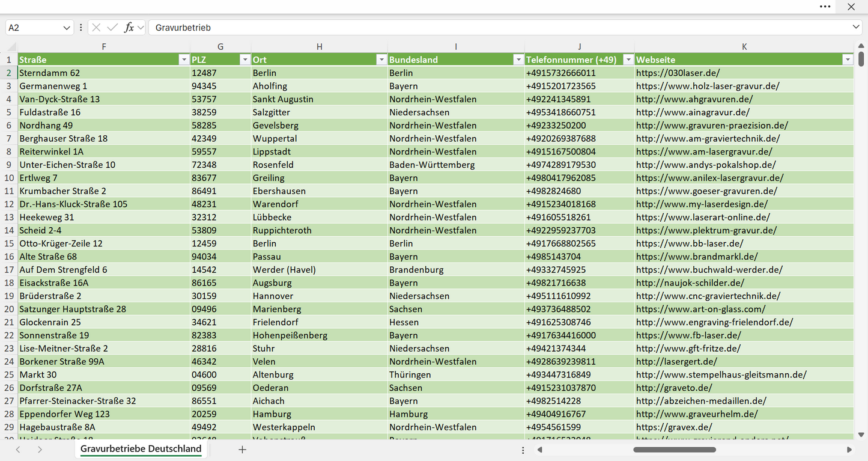
Task: Open link http://www.ahgravuren.de/
Action: pyautogui.click(x=694, y=99)
